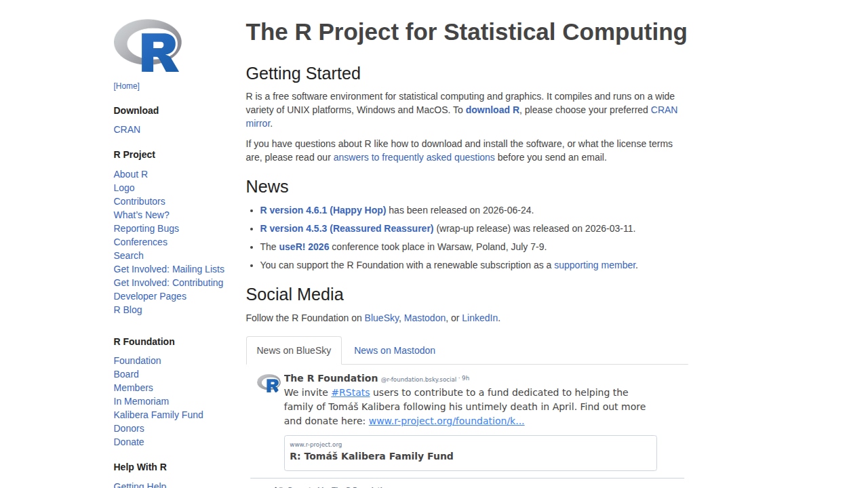
Task: Open the CRAN download link in the sidebar
Action: (x=127, y=129)
